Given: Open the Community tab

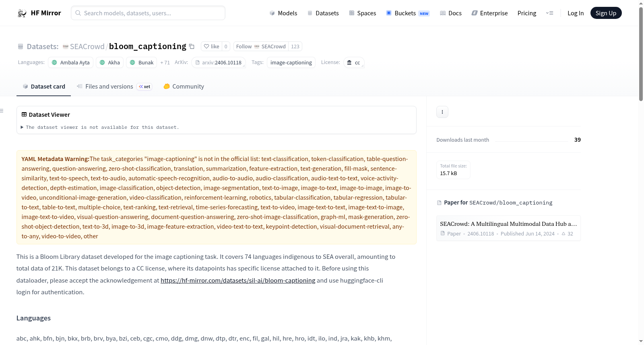Looking at the screenshot, I should point(184,87).
